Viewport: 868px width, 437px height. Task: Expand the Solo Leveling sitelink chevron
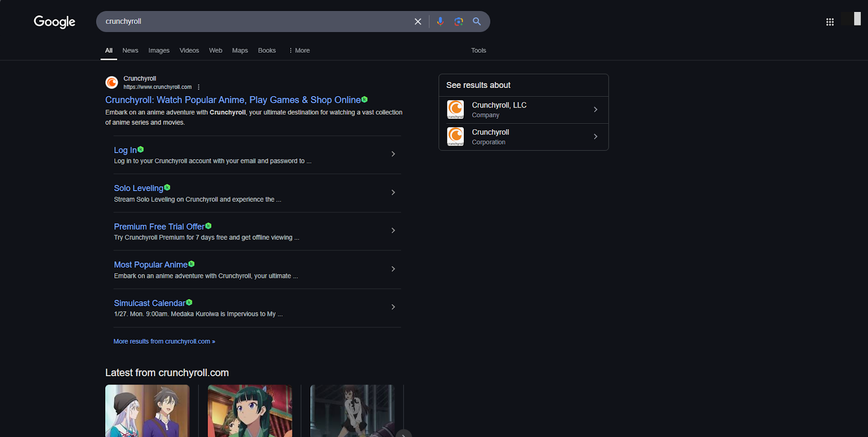coord(393,193)
